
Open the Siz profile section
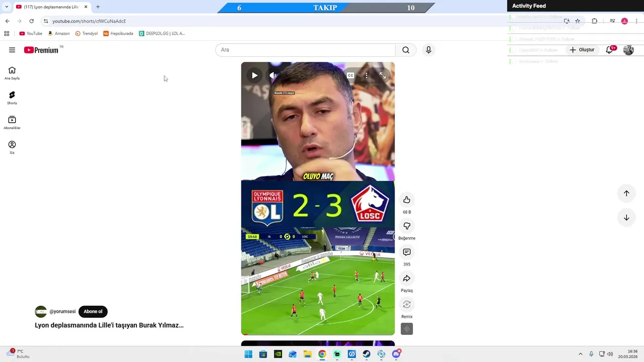tap(12, 147)
